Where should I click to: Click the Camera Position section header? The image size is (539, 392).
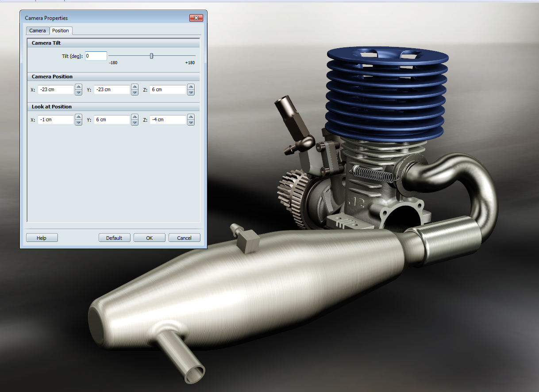coord(114,77)
